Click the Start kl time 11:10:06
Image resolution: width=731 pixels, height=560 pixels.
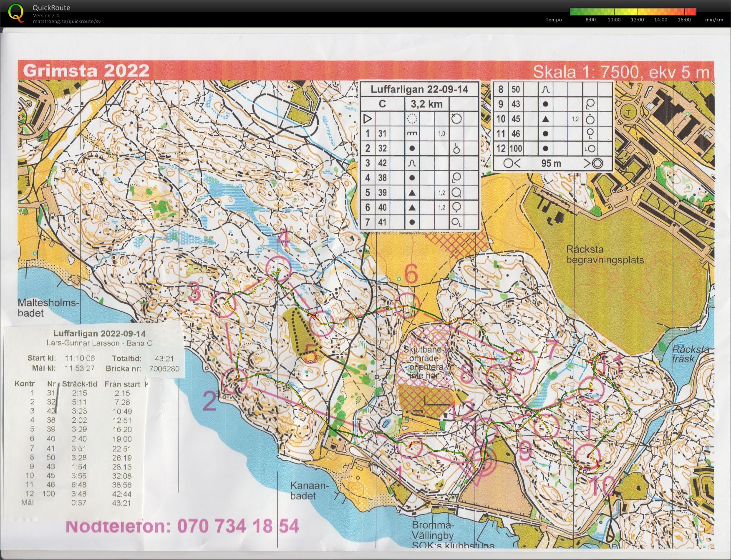tap(80, 358)
